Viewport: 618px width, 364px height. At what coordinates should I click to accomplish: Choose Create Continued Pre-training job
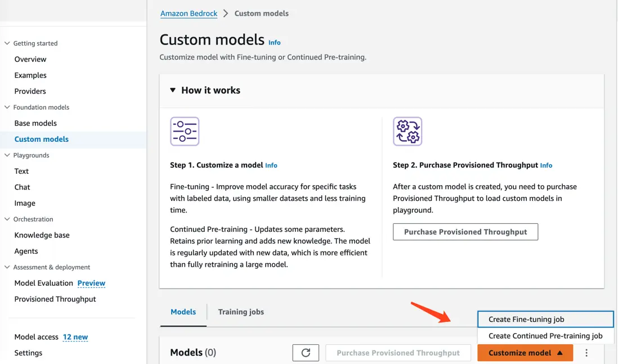tap(545, 336)
